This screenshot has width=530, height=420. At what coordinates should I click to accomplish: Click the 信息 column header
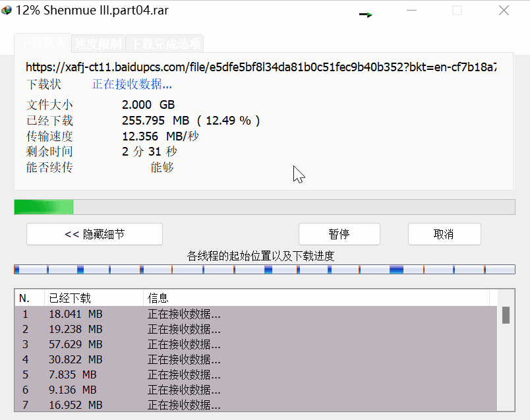[x=316, y=298]
